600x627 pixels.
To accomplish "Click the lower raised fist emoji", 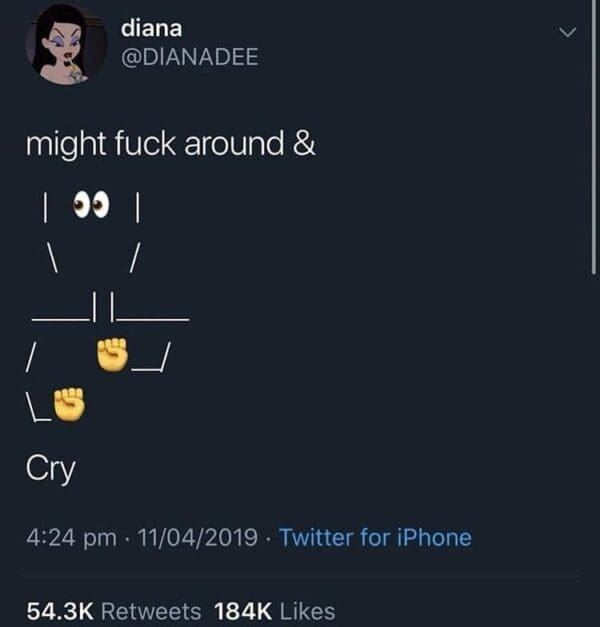I will 69,404.
